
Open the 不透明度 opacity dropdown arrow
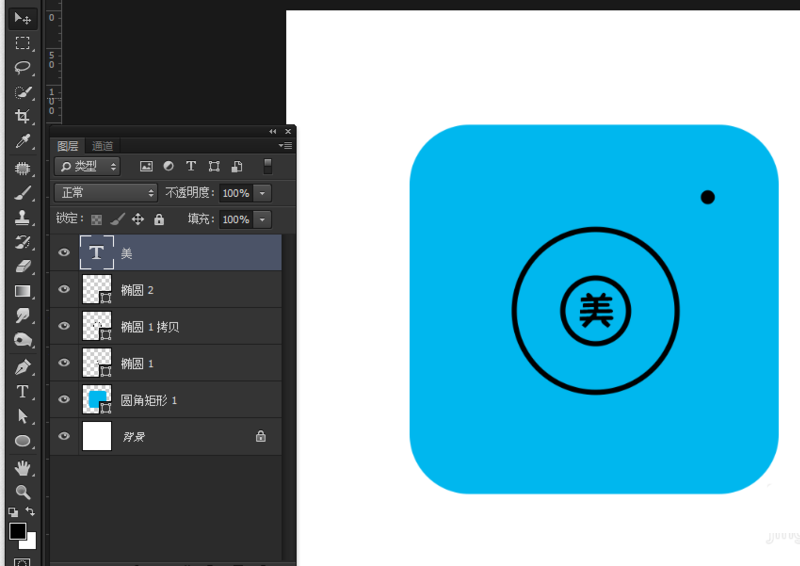coord(263,193)
